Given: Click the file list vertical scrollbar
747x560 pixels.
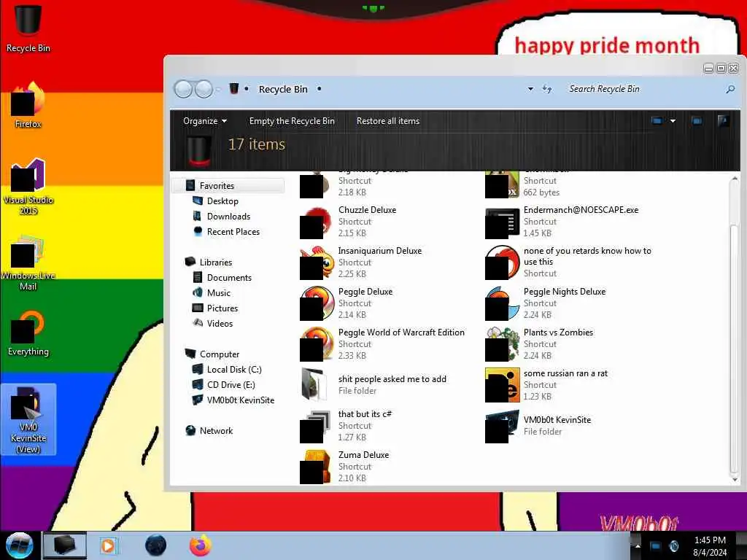Looking at the screenshot, I should point(734,350).
